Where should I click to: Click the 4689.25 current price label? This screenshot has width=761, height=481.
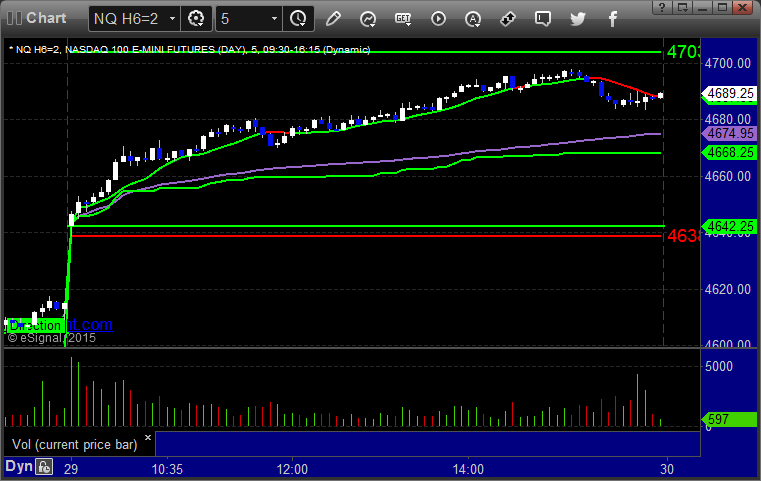[730, 93]
